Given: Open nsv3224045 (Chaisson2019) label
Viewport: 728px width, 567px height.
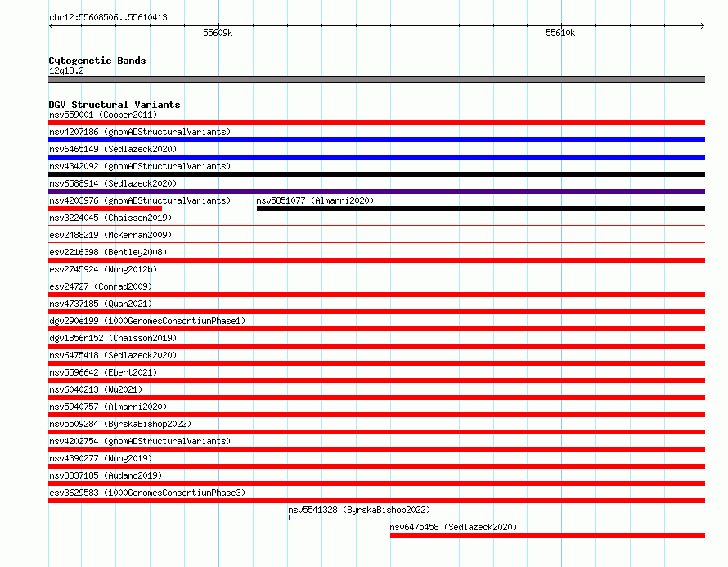Looking at the screenshot, I should (110, 218).
